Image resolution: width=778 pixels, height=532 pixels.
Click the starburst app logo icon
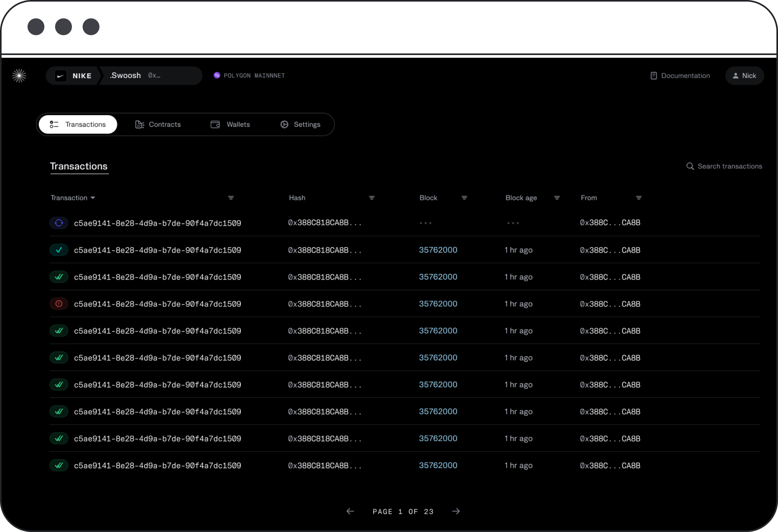[19, 76]
